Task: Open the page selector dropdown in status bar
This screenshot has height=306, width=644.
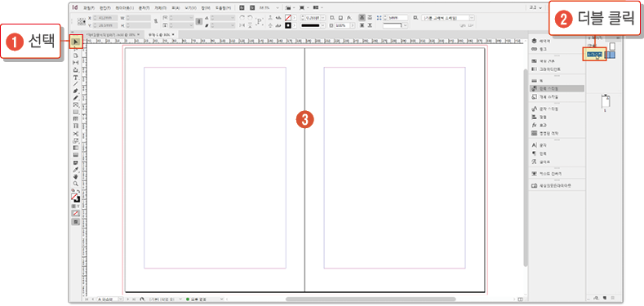Action: (121, 299)
